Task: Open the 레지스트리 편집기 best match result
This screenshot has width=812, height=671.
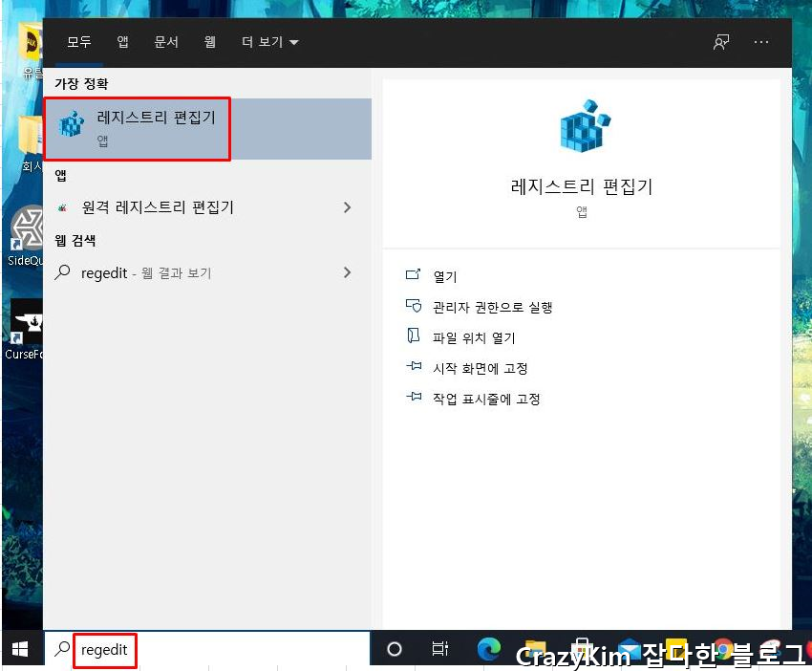Action: click(x=207, y=128)
